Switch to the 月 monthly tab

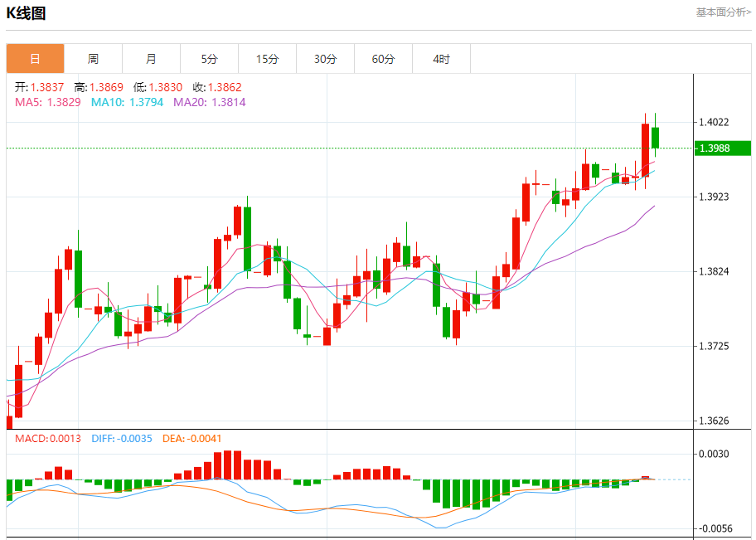(151, 59)
